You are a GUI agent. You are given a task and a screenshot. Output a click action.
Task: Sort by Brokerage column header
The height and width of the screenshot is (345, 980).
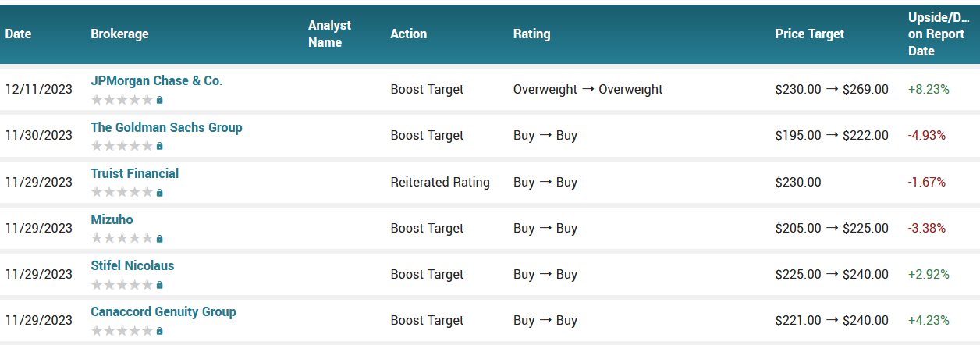click(x=119, y=34)
